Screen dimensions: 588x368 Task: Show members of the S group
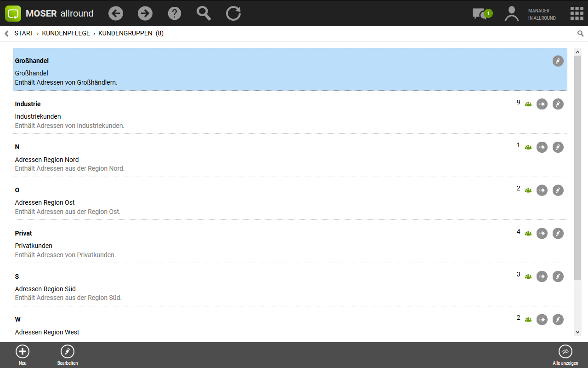click(x=528, y=277)
